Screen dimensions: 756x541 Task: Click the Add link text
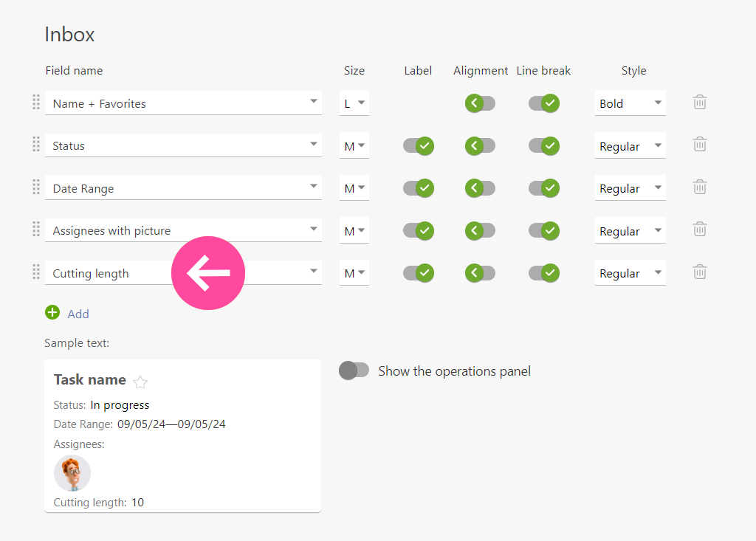[78, 314]
